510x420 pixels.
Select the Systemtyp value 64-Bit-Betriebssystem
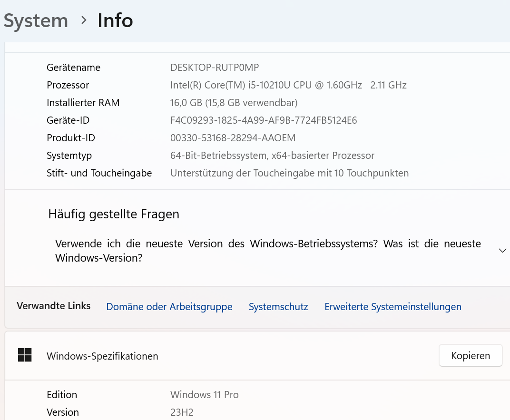point(273,155)
